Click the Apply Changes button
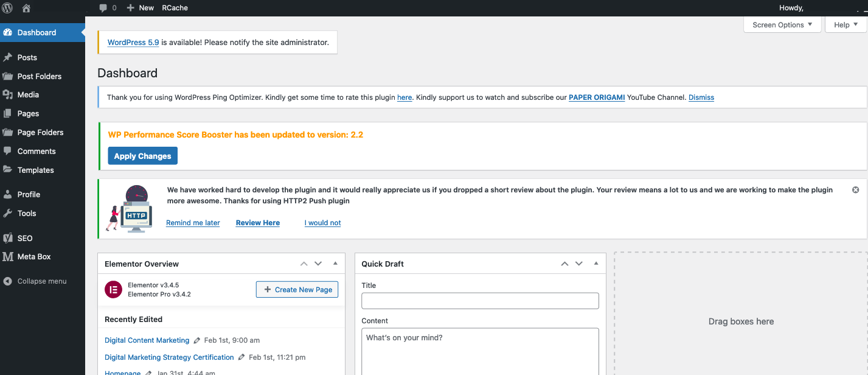 [x=142, y=156]
